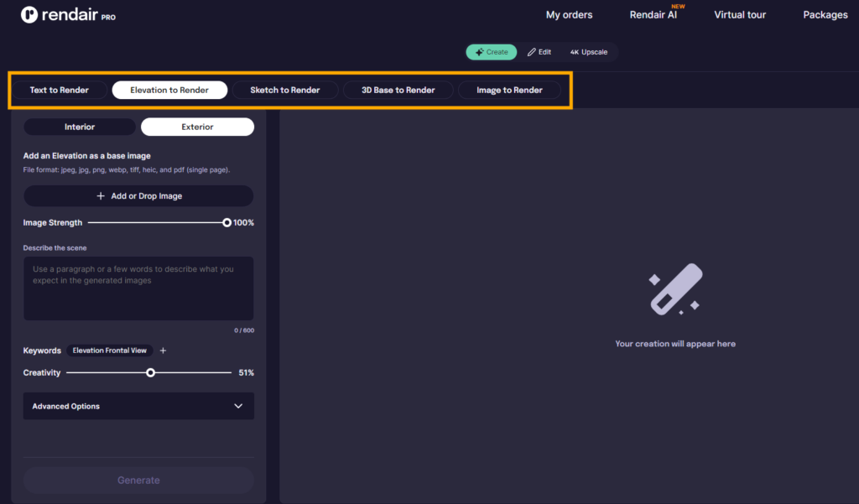Click the Advanced Options chevron arrow
Viewport: 859px width, 504px height.
coord(238,406)
